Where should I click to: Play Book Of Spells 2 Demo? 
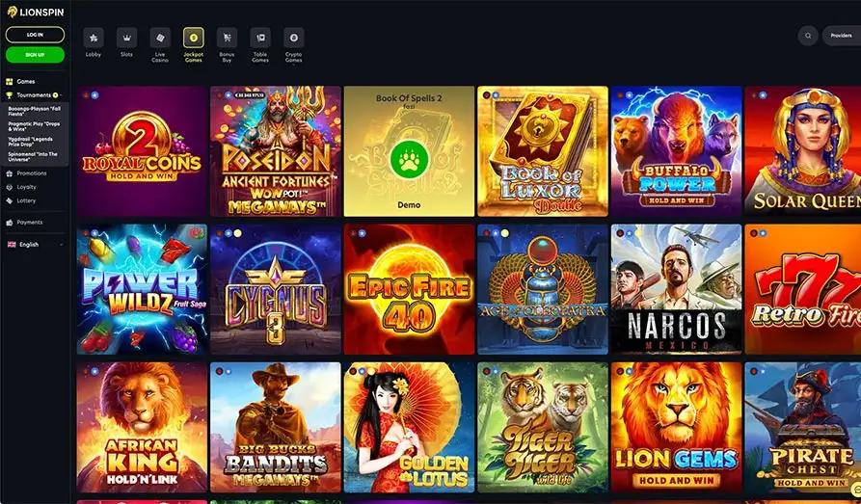coord(409,205)
